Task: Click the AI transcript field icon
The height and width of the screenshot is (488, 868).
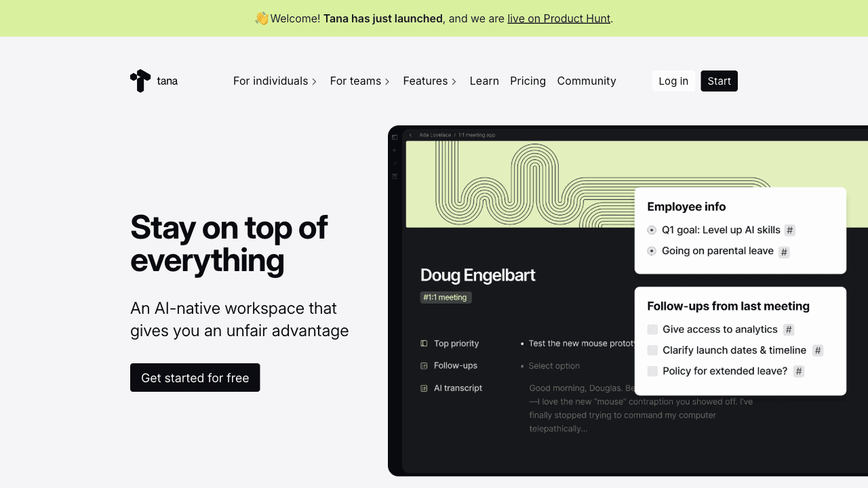Action: [x=424, y=388]
